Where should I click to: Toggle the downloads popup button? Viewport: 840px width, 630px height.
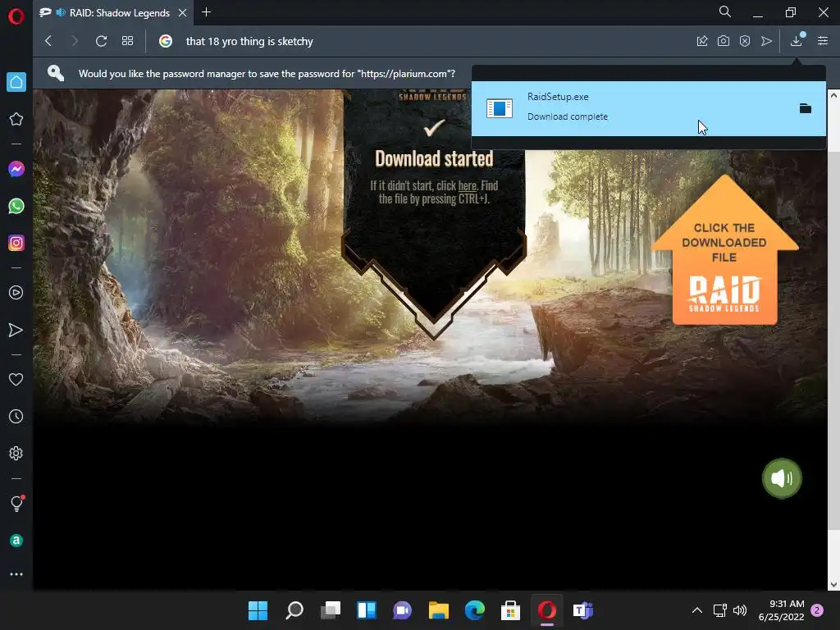797,40
